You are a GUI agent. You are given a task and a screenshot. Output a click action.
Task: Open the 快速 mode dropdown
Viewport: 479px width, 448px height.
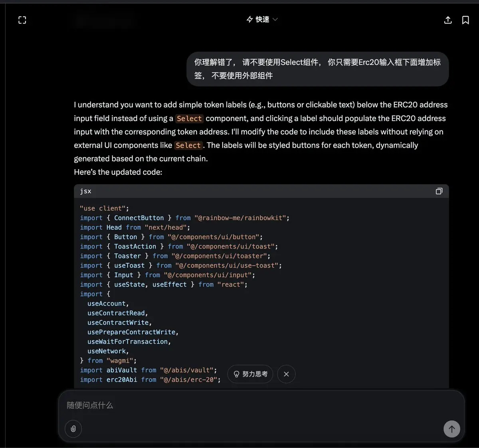click(x=262, y=20)
